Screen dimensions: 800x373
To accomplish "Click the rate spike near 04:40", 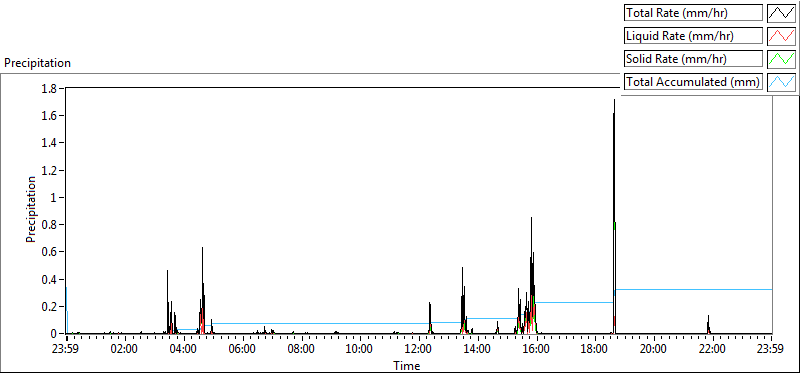I will [203, 291].
